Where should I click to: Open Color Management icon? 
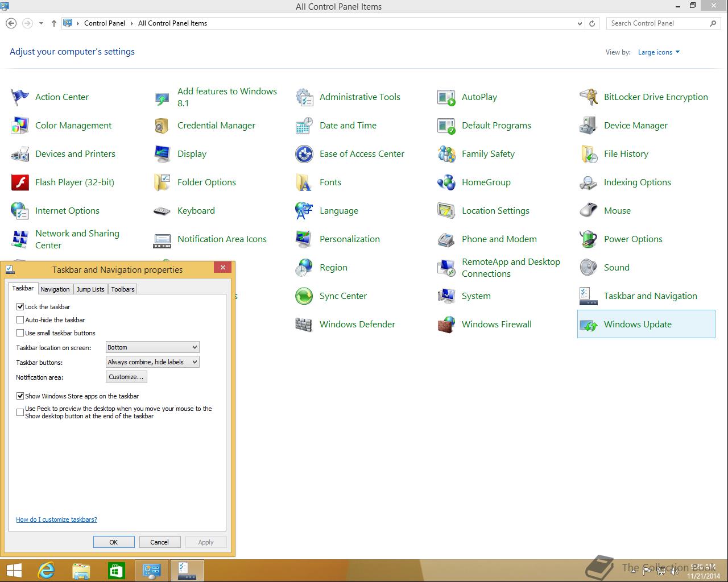(20, 126)
